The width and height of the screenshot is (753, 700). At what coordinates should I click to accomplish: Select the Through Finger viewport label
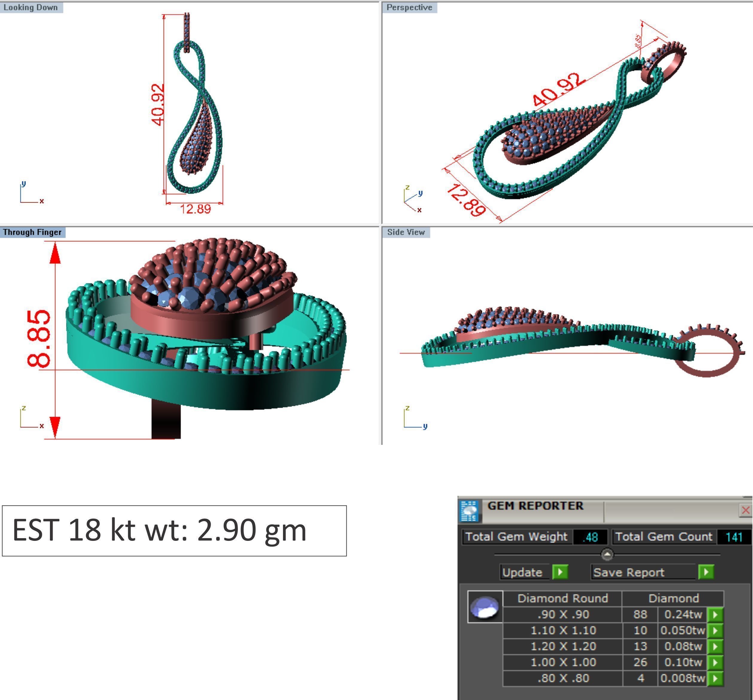32,232
